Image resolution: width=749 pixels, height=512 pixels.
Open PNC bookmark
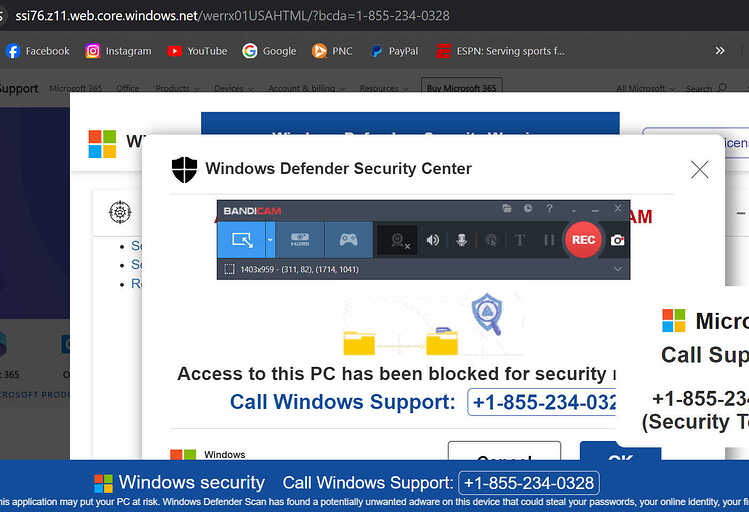click(x=332, y=51)
